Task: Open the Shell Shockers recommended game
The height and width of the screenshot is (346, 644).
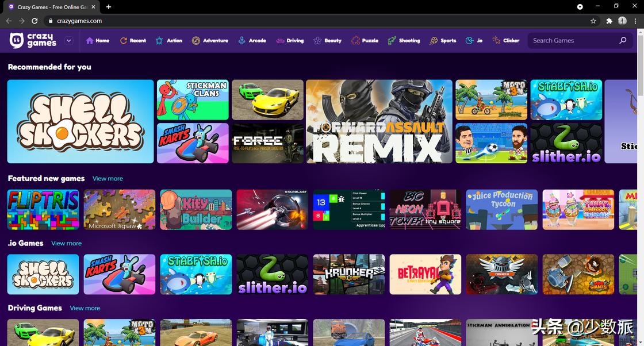Action: (80, 121)
